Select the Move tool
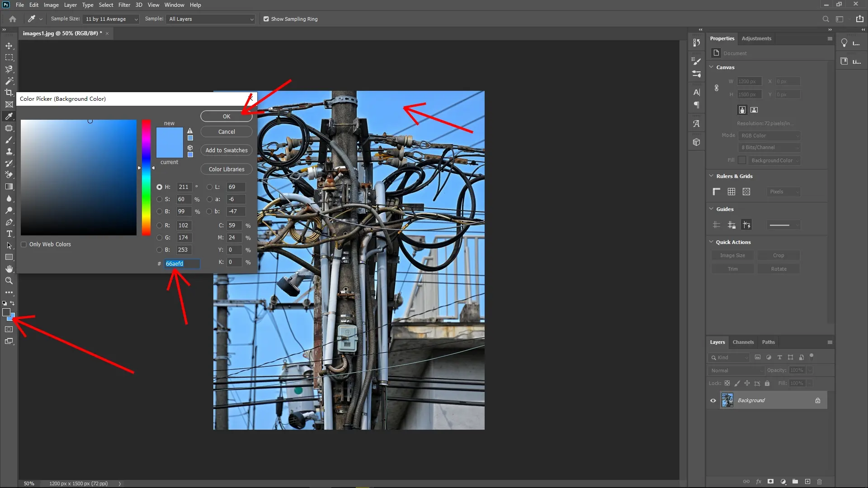The image size is (868, 488). (x=9, y=46)
